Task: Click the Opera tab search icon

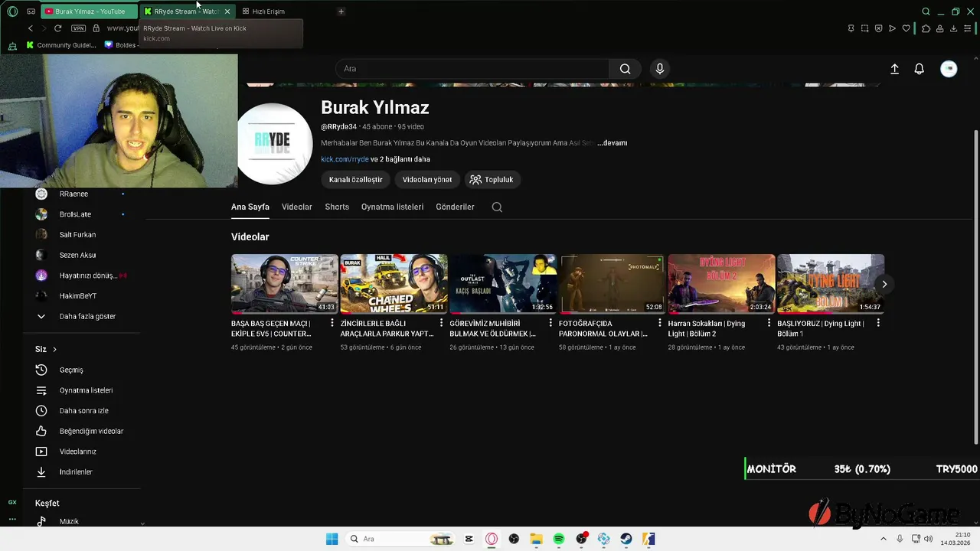Action: [x=926, y=11]
